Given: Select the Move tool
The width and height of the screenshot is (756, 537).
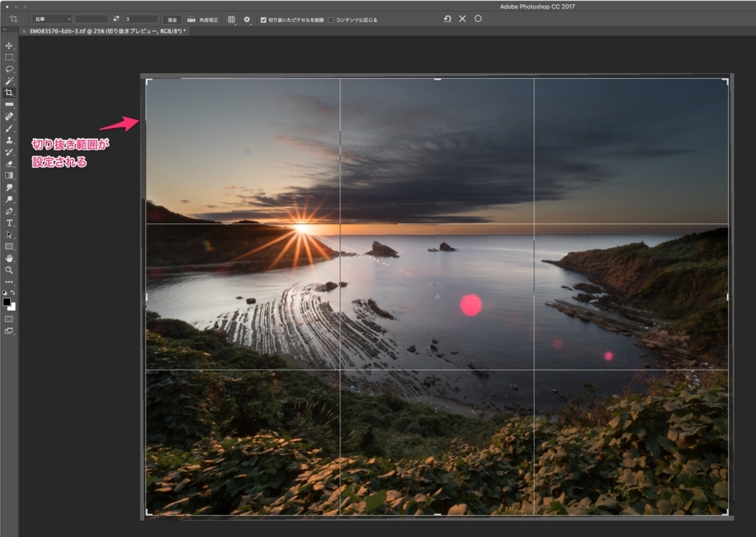Looking at the screenshot, I should [x=9, y=46].
